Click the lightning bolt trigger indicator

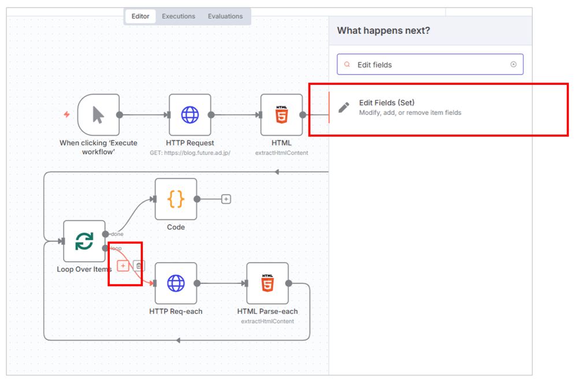click(66, 115)
